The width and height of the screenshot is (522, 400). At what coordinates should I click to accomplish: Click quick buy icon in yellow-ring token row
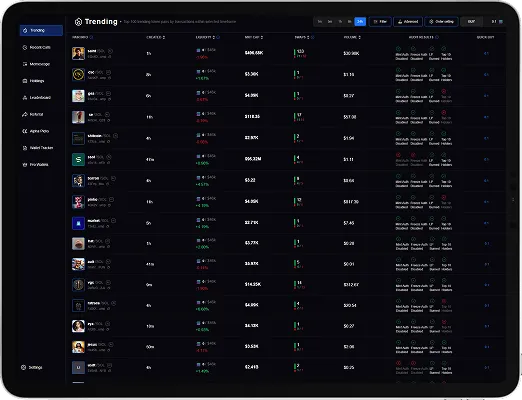click(486, 75)
